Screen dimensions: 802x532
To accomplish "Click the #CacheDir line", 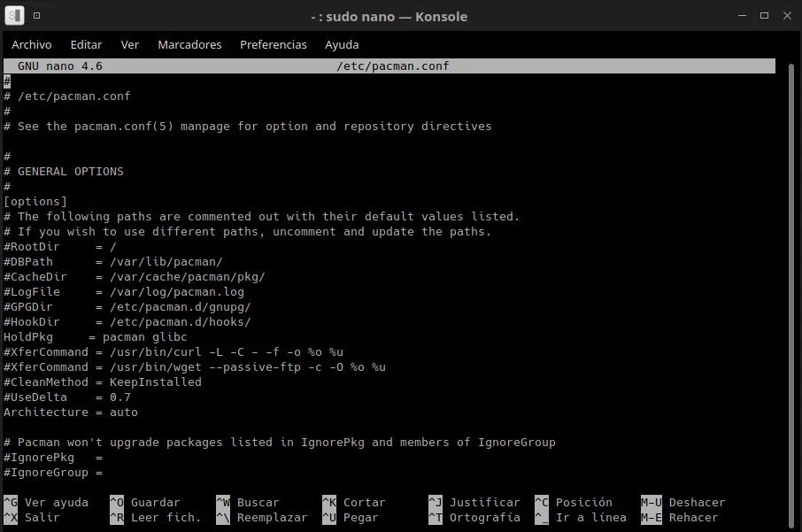I will [135, 277].
